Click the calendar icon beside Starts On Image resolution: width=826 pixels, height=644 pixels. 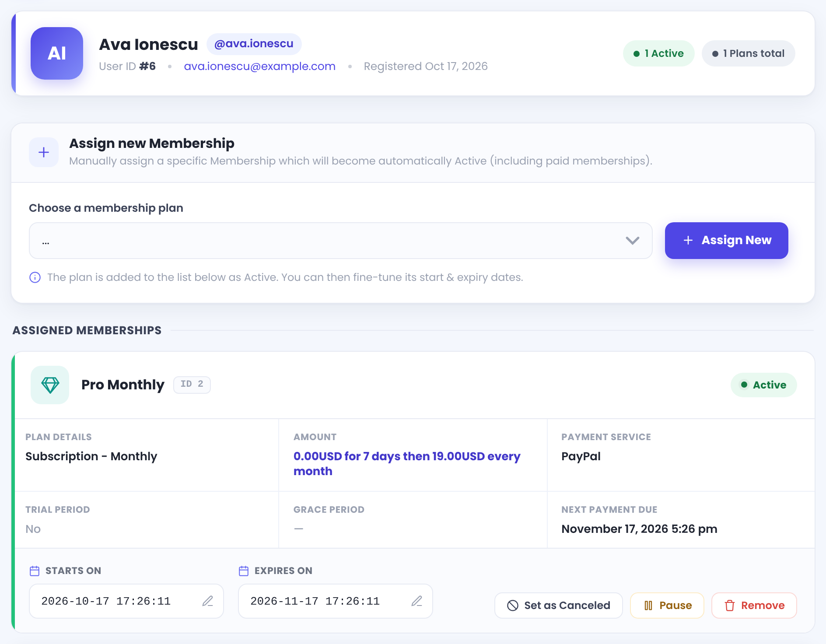click(x=35, y=571)
